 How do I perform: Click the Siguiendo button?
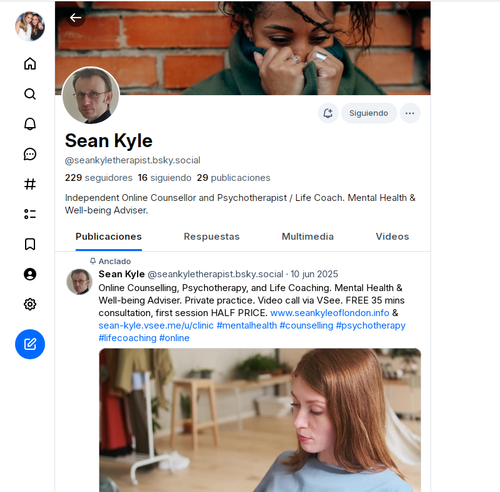(369, 113)
